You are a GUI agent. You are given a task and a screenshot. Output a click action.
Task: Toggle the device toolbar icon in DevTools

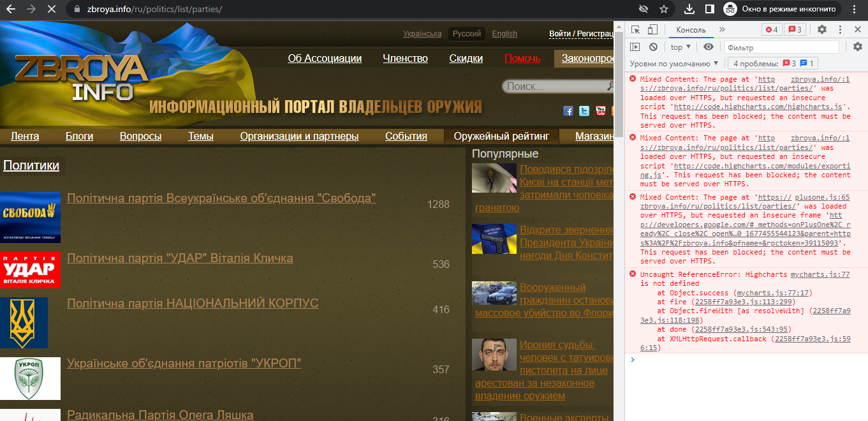(x=652, y=29)
